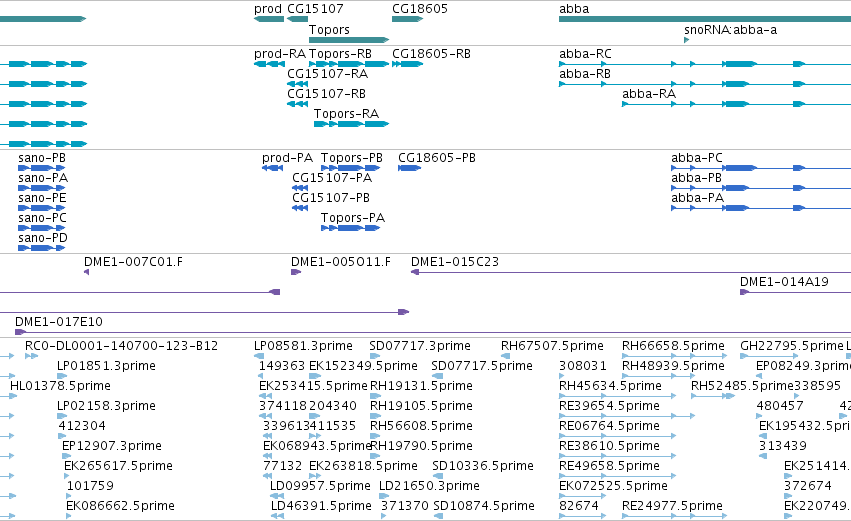851x521 pixels.
Task: Select the DME1-014A19 clone label
Action: click(x=784, y=282)
